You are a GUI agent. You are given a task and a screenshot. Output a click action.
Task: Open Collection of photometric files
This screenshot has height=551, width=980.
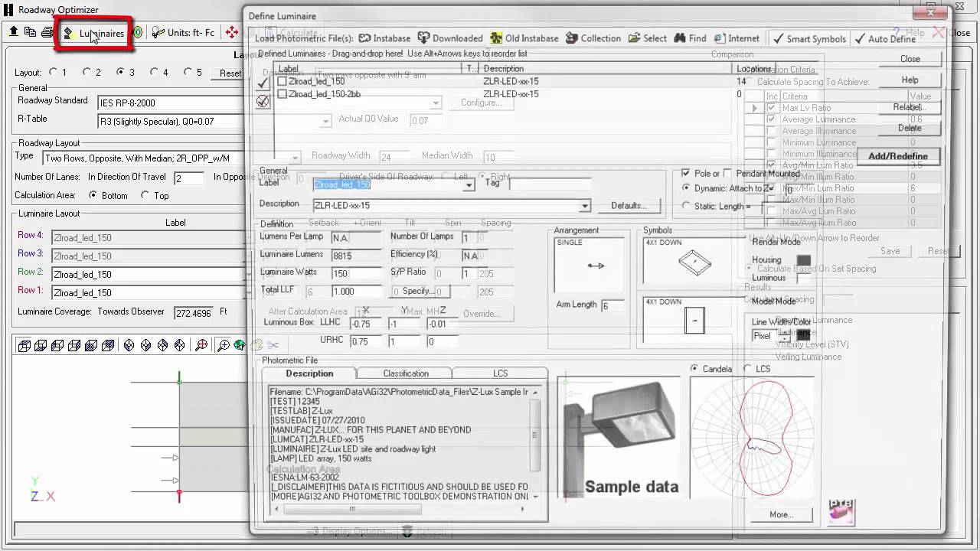[x=593, y=38]
